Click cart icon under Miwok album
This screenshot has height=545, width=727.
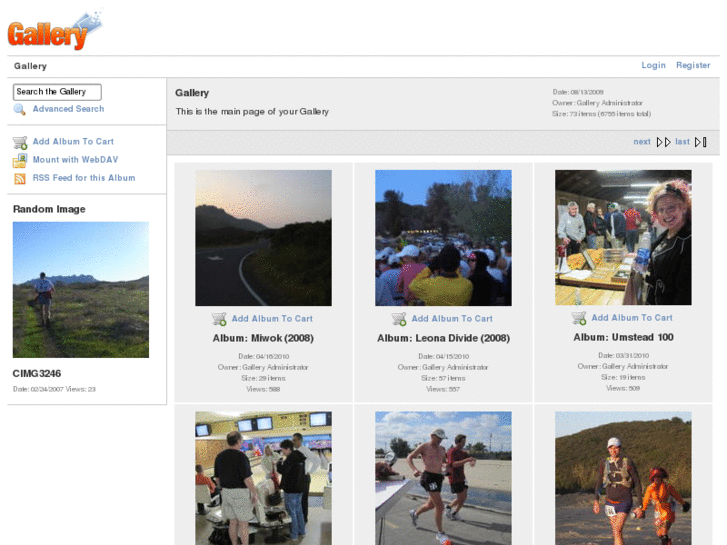coord(219,319)
